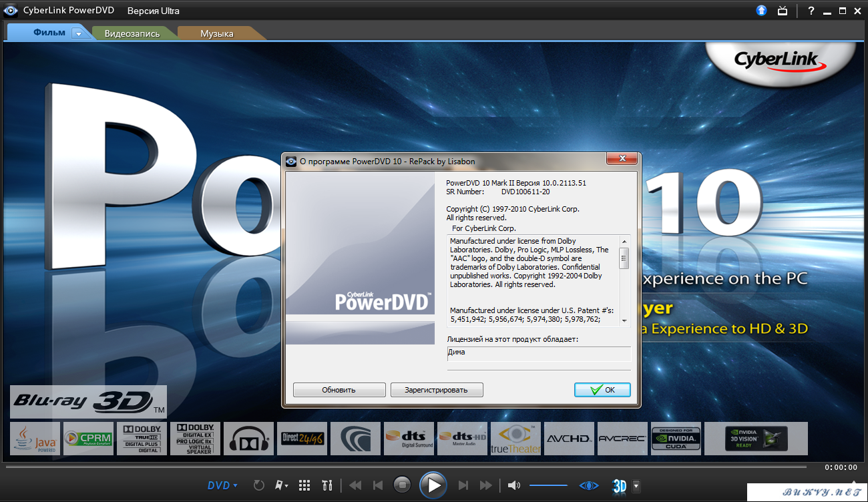Open the grid menu icon
Image resolution: width=868 pixels, height=502 pixels.
304,485
